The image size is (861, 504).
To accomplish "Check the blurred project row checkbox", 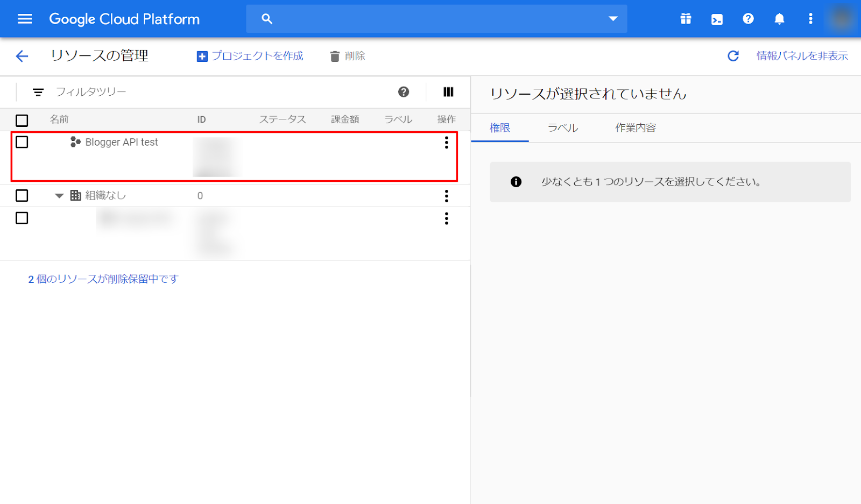I will click(x=22, y=218).
